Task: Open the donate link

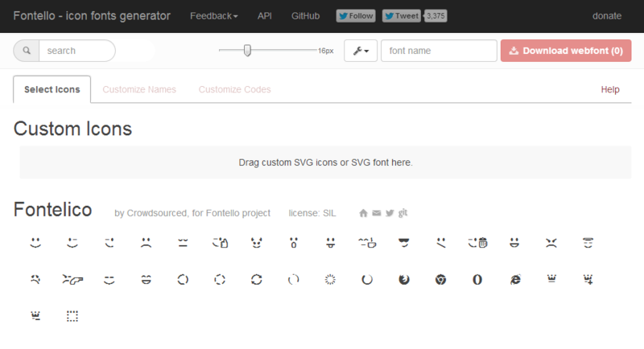Action: [607, 16]
